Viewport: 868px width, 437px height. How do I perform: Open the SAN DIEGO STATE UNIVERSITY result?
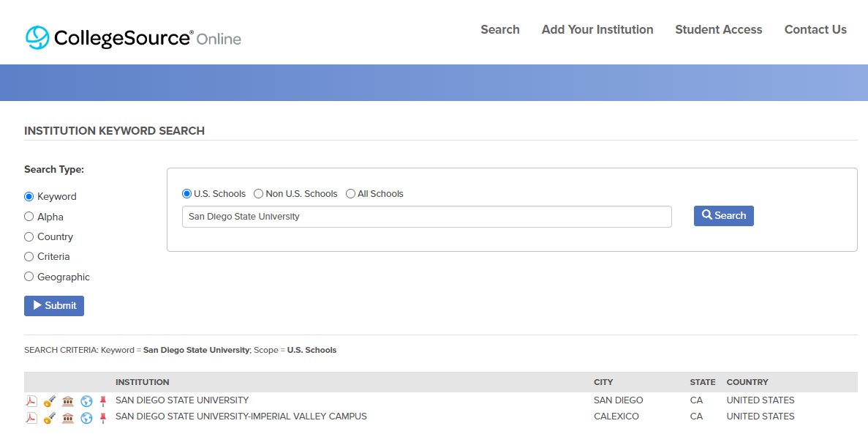[x=182, y=400]
